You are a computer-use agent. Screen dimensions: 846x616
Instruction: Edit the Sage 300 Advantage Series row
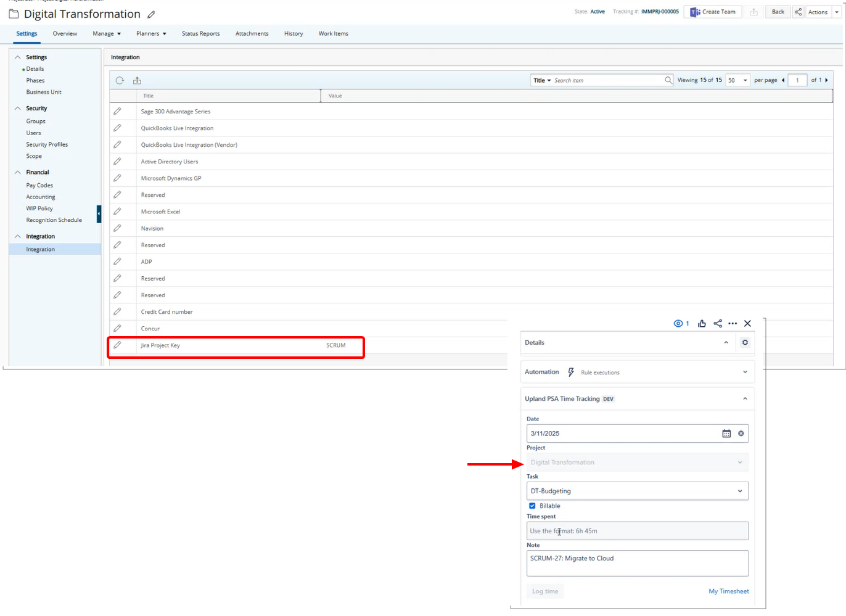pyautogui.click(x=117, y=111)
